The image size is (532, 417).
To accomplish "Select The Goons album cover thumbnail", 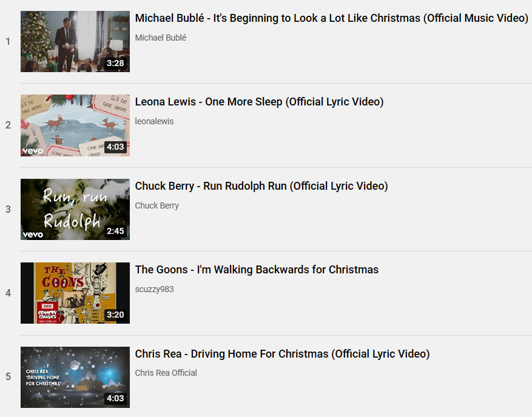I will pos(75,293).
